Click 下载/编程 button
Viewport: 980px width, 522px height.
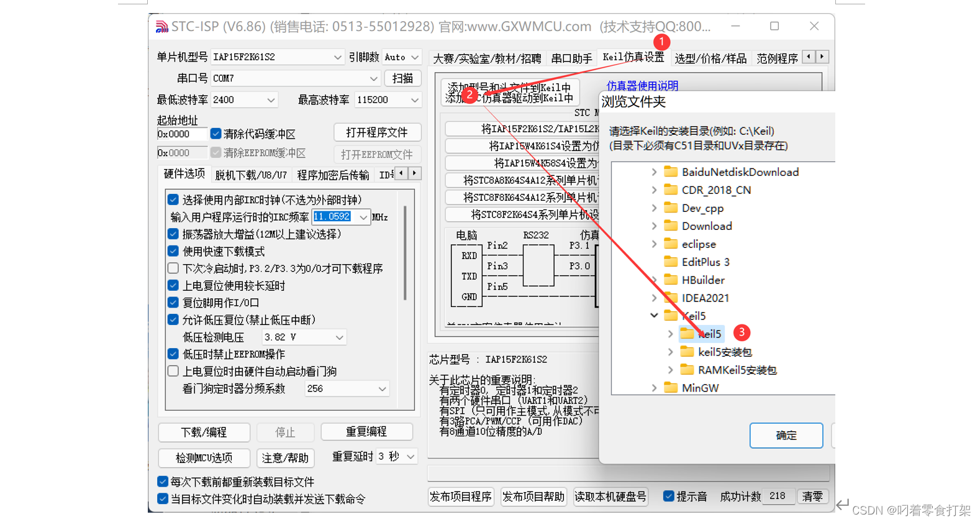[x=204, y=432]
